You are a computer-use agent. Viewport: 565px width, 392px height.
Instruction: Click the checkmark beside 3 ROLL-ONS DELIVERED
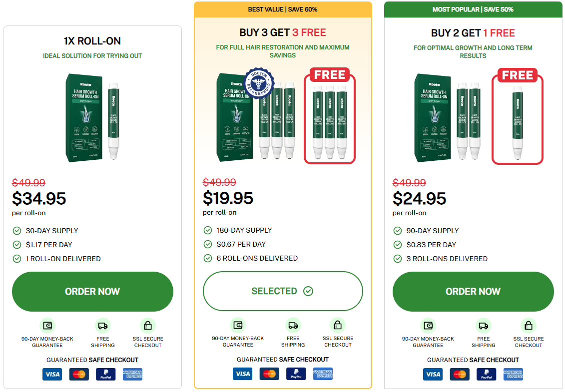click(397, 259)
